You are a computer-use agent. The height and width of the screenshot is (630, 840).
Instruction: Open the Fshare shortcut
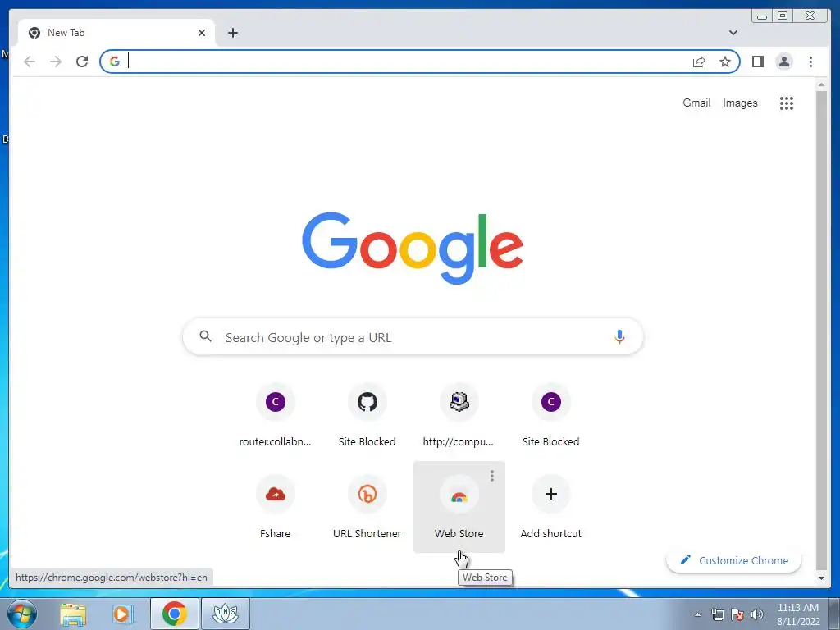(x=276, y=507)
